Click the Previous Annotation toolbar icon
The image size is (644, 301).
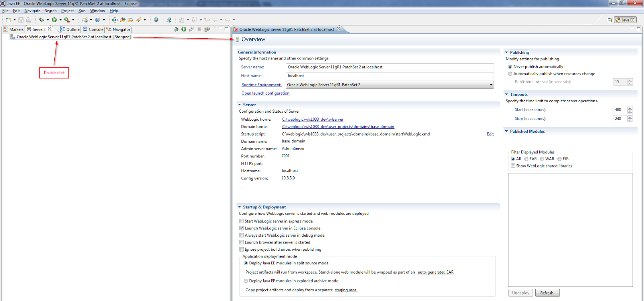[x=194, y=20]
